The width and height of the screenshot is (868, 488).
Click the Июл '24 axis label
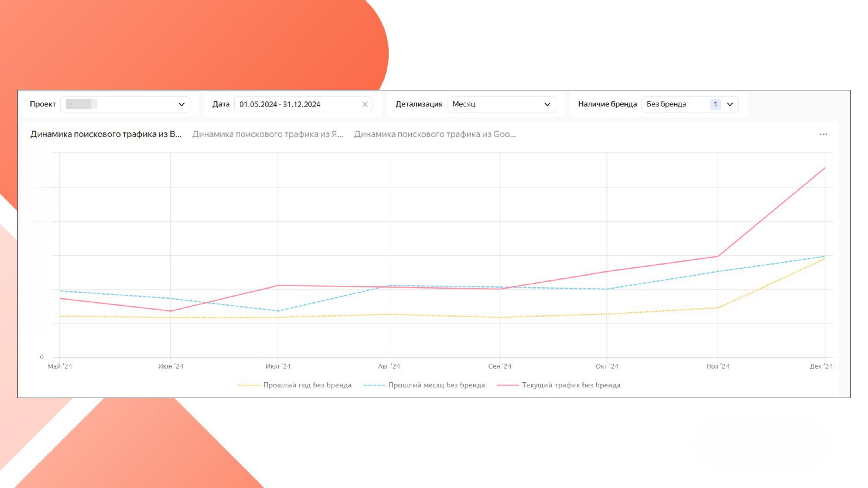(x=278, y=366)
